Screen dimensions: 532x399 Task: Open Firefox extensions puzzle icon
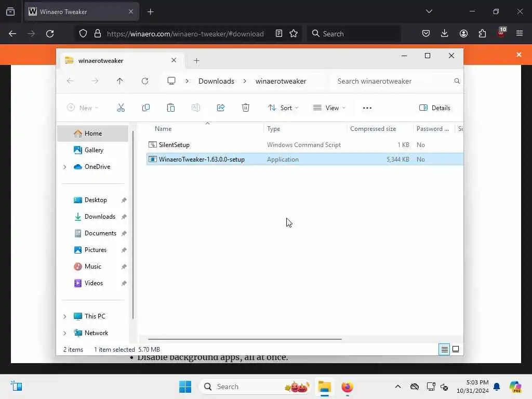click(x=482, y=34)
